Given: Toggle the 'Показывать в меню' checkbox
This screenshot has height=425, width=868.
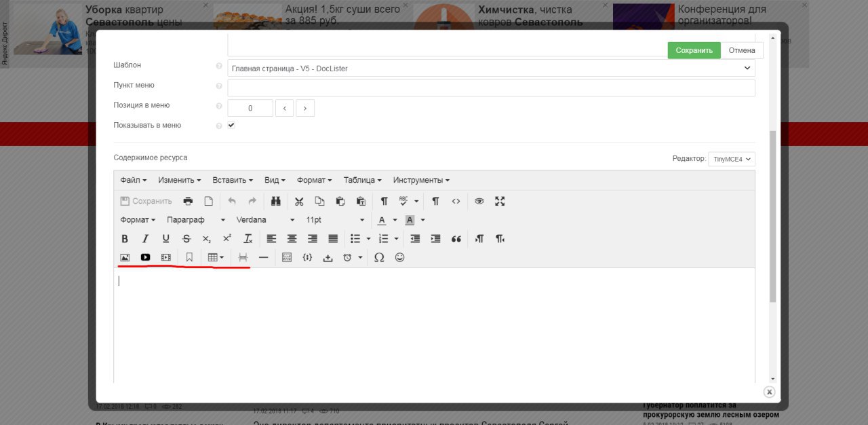Looking at the screenshot, I should coord(231,125).
